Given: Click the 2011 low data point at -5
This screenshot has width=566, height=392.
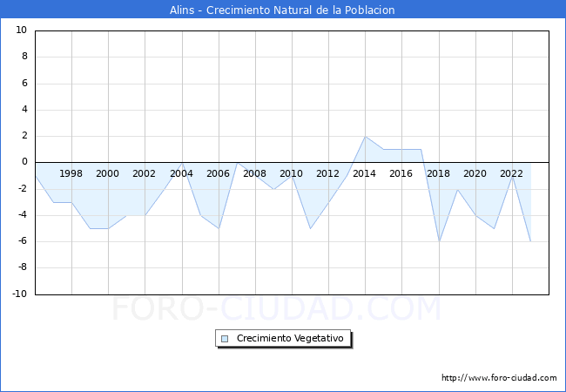Looking at the screenshot, I should click(310, 228).
